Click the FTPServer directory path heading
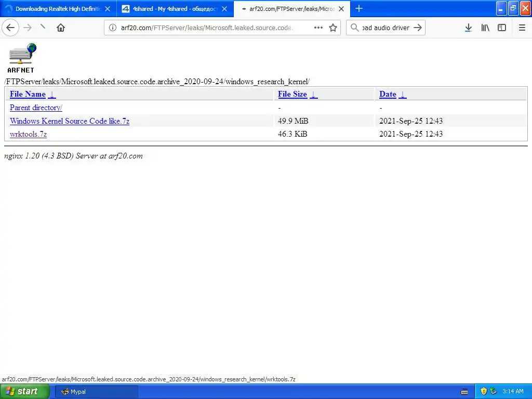This screenshot has width=532, height=399. point(157,82)
